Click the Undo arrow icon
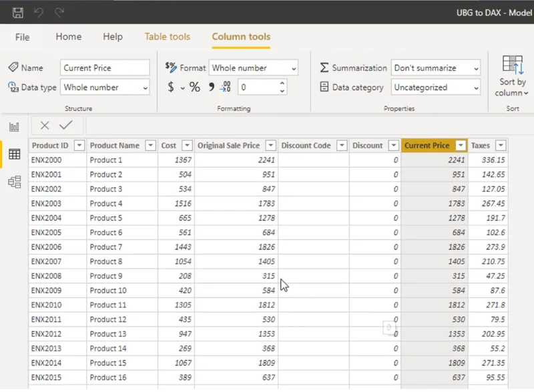534x392 pixels. coord(39,13)
